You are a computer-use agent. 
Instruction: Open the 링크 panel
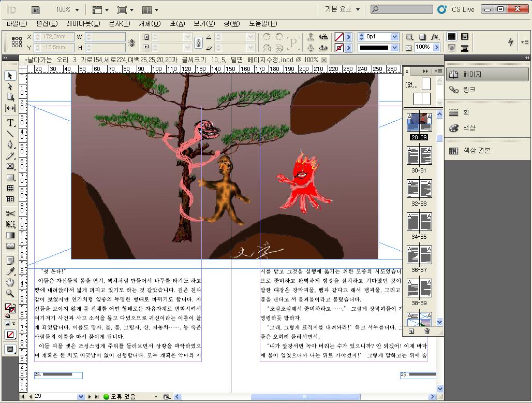coord(469,90)
